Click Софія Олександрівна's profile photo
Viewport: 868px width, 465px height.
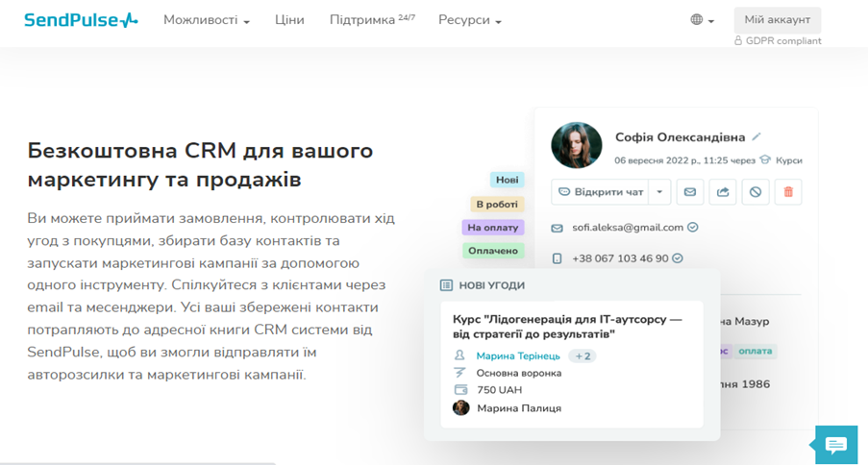tap(576, 146)
